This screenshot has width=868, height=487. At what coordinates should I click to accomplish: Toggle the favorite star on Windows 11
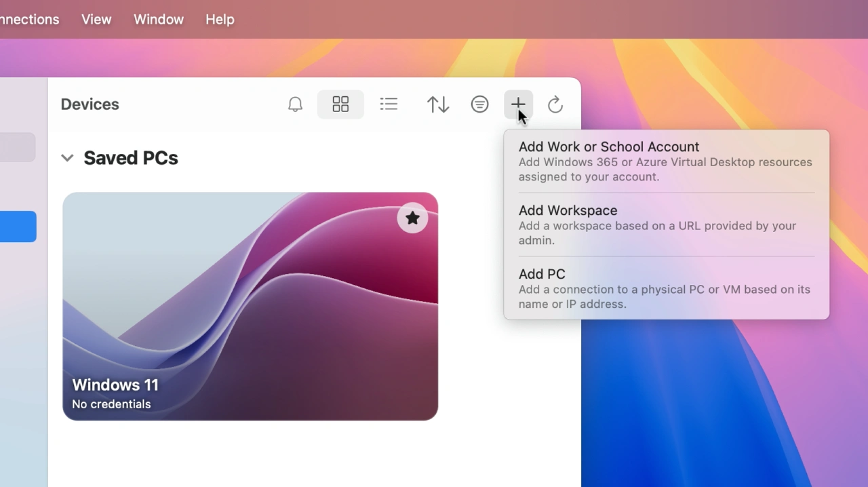(x=412, y=218)
